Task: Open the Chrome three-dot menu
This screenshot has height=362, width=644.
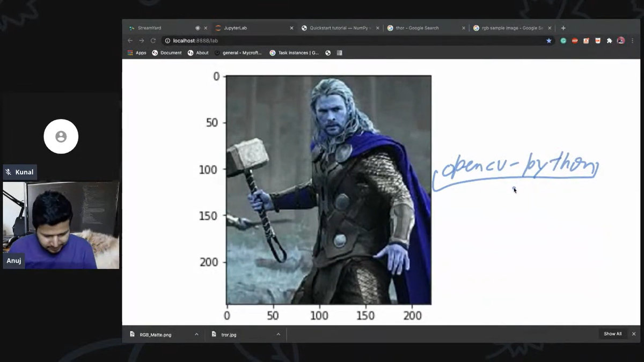Action: (x=633, y=41)
